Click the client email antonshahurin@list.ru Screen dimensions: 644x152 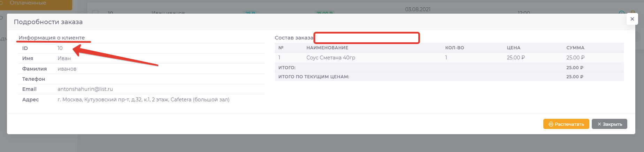[85, 89]
